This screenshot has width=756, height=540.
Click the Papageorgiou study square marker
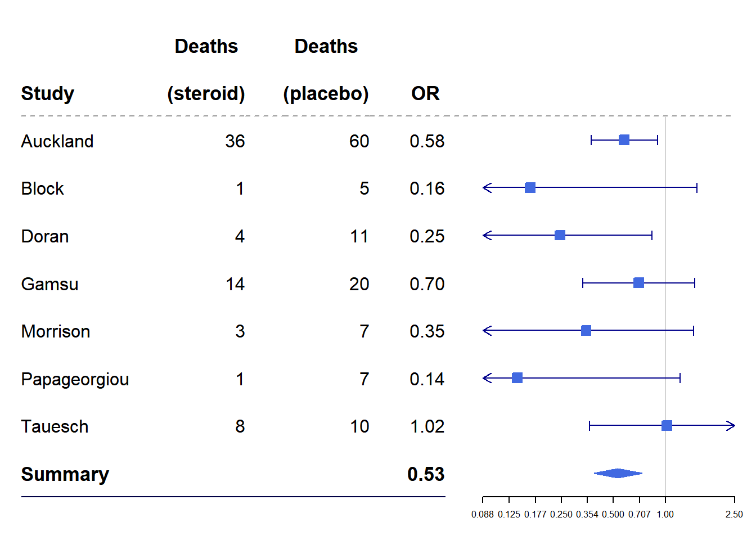coord(517,378)
